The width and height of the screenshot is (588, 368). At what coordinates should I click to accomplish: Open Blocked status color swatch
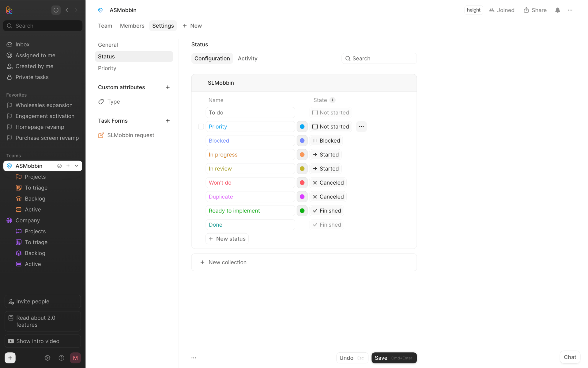pyautogui.click(x=302, y=141)
